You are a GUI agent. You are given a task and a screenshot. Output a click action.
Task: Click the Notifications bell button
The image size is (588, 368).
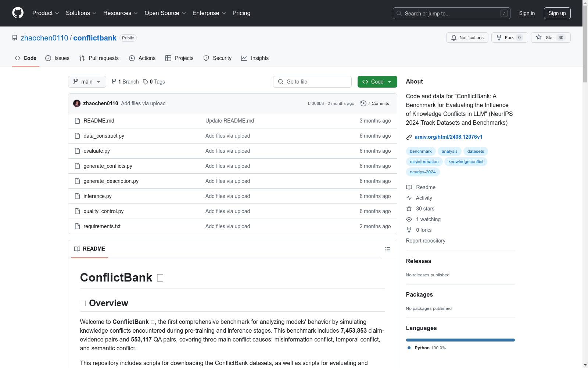467,38
